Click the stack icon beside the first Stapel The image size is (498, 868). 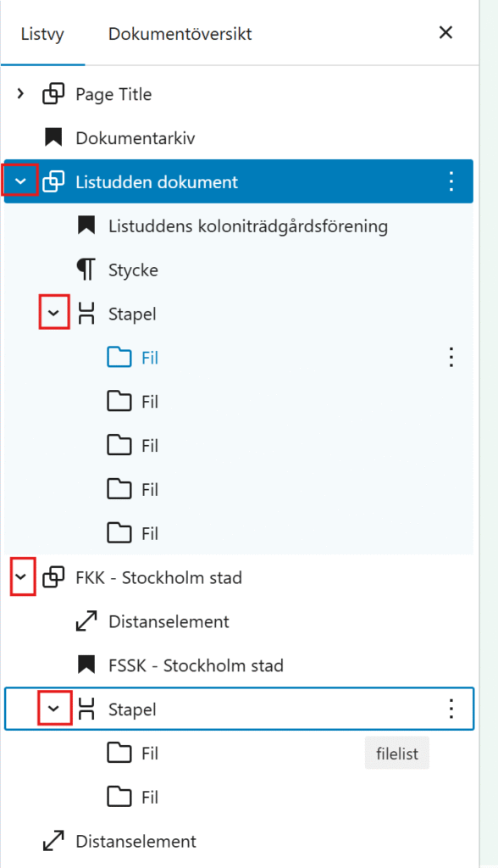point(86,314)
